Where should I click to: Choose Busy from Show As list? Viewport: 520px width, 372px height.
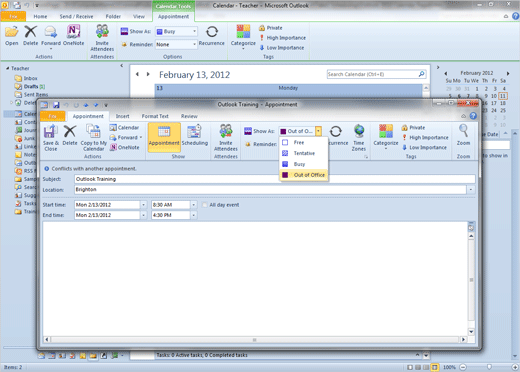tap(304, 164)
